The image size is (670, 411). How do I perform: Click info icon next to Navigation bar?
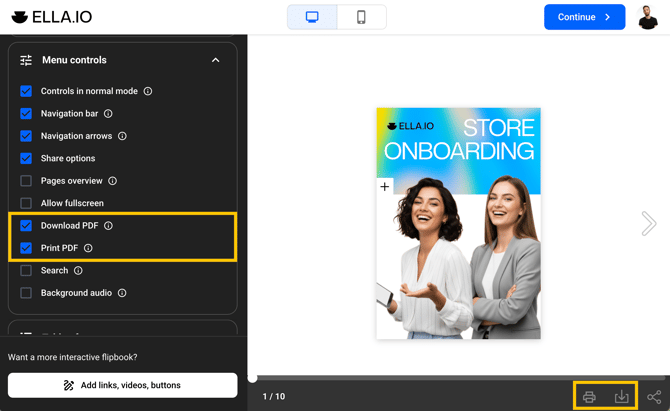(x=108, y=114)
